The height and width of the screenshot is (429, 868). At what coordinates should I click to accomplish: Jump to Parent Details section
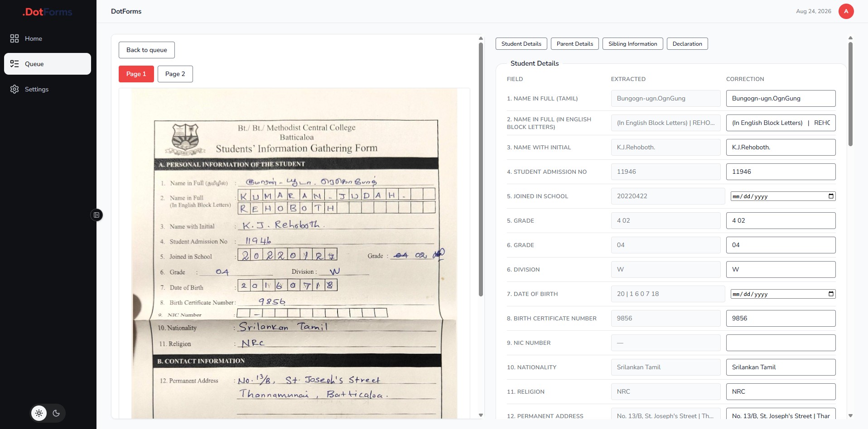tap(575, 44)
